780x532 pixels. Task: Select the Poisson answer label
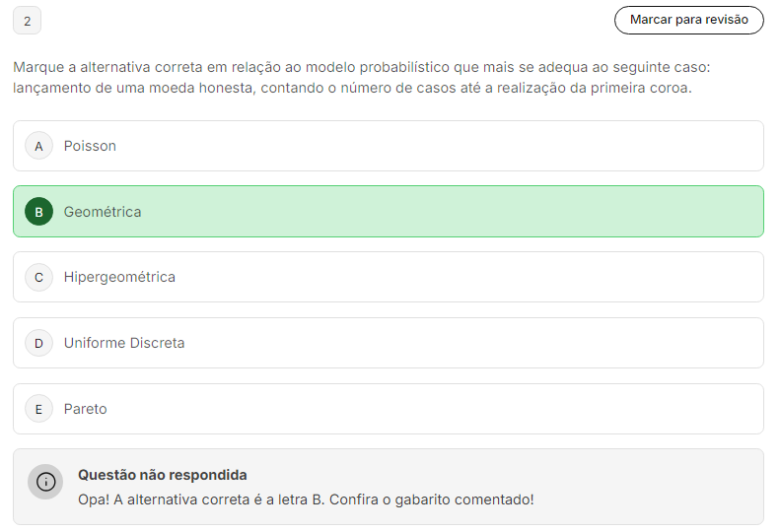click(x=90, y=146)
